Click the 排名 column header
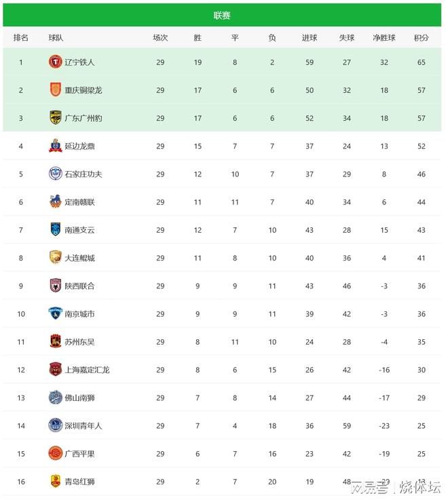Viewport: 448px width, 500px height. click(x=21, y=38)
